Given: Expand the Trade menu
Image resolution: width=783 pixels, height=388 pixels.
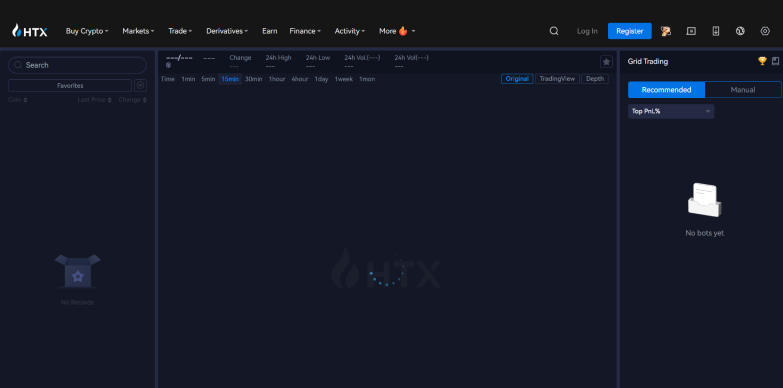Looking at the screenshot, I should point(180,31).
